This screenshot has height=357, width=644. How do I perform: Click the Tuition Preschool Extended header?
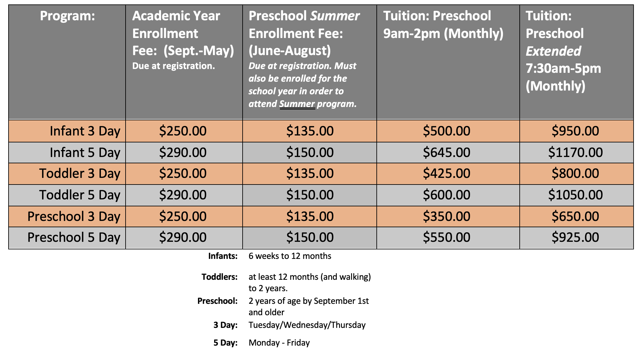[x=563, y=51]
